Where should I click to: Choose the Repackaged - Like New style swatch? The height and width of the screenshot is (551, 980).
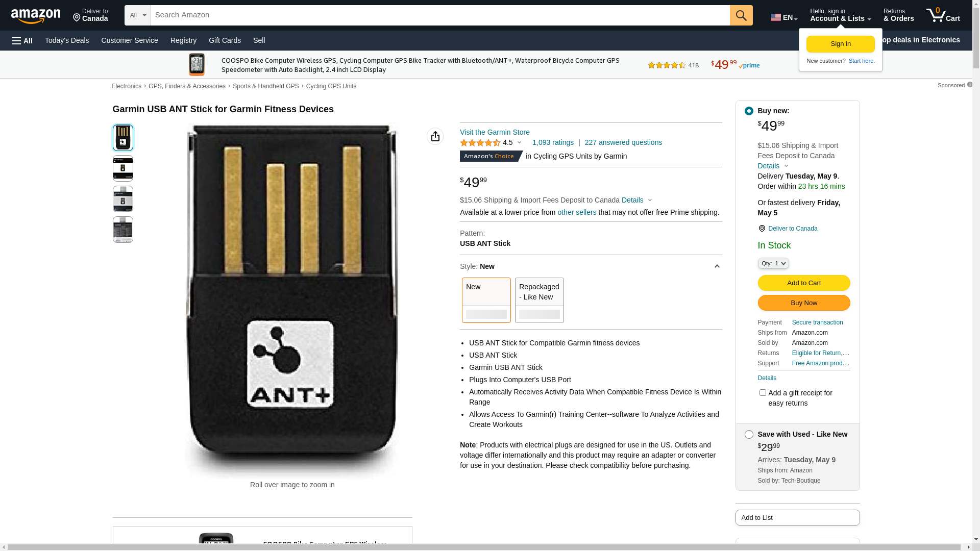point(539,300)
